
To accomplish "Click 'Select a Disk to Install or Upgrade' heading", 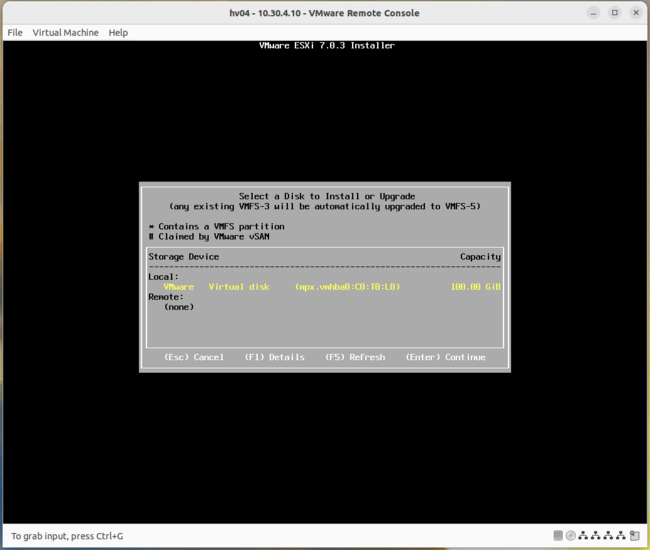I will [327, 196].
